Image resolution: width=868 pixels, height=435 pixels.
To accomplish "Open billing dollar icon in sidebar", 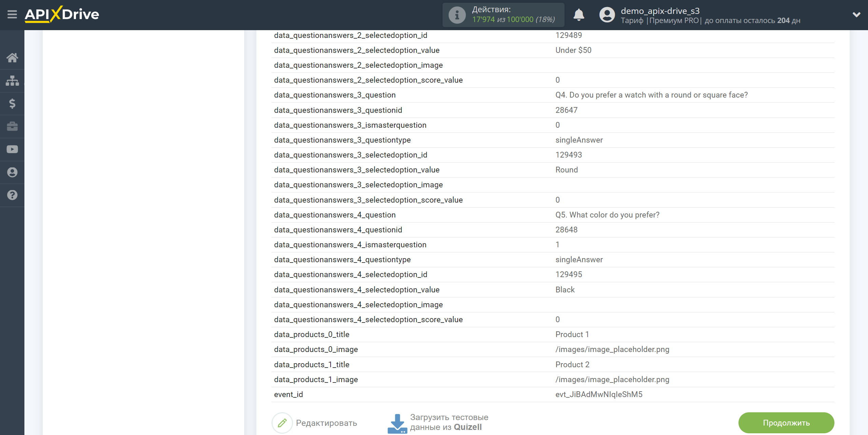I will coord(12,103).
